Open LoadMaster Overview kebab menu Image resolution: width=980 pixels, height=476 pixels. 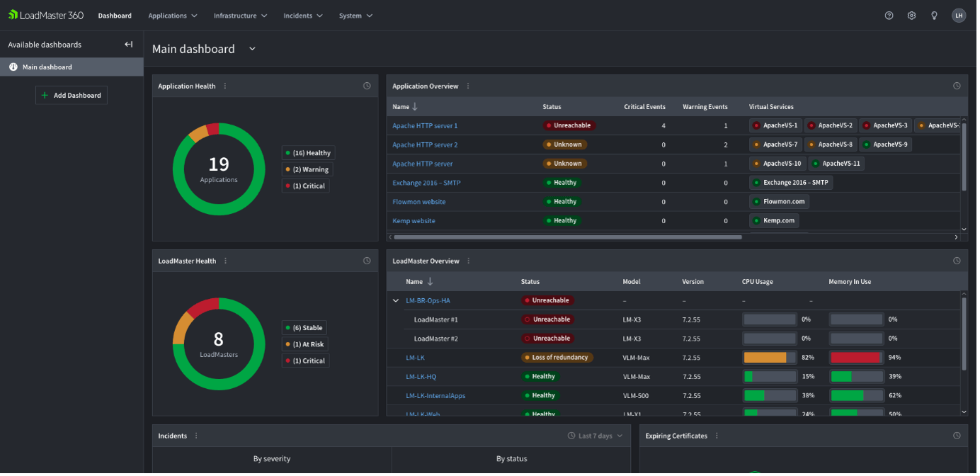[470, 262]
